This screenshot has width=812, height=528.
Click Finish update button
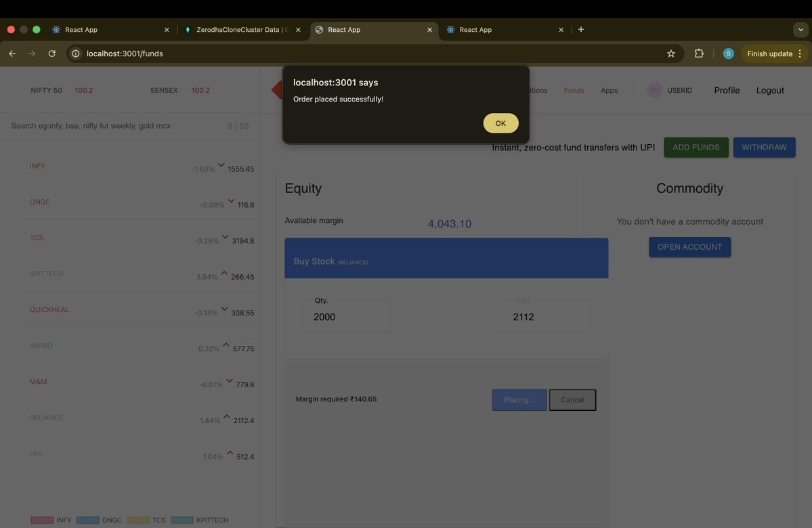point(774,53)
